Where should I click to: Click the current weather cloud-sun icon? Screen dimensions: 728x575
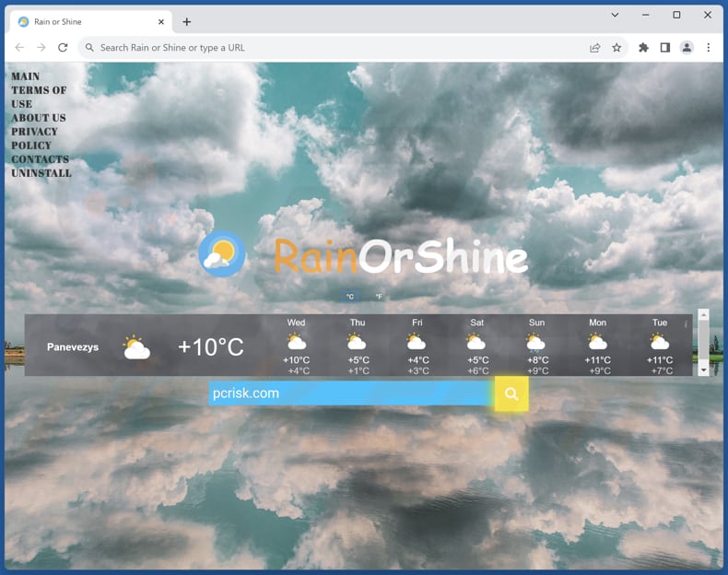click(136, 347)
